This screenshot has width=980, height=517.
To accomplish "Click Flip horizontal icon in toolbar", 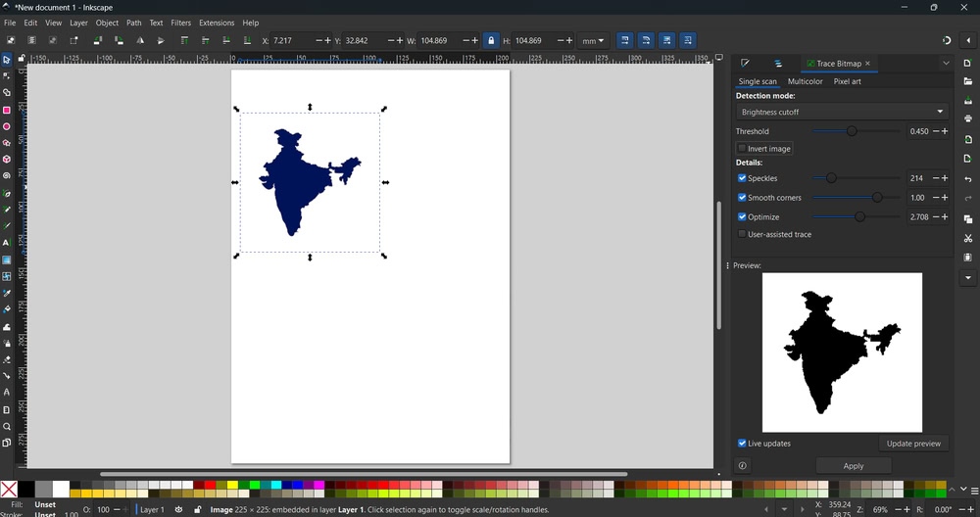I will (x=140, y=40).
